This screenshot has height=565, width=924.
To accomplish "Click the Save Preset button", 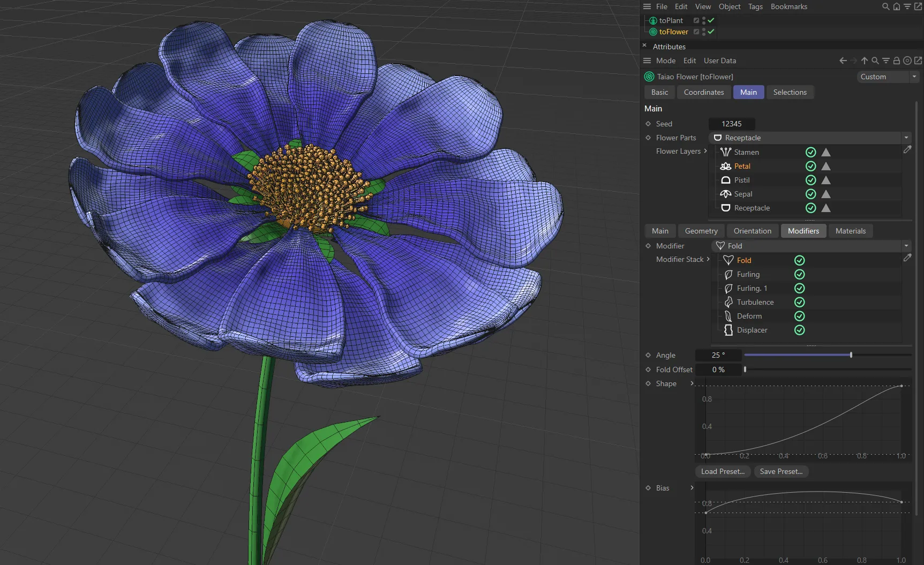I will 781,471.
